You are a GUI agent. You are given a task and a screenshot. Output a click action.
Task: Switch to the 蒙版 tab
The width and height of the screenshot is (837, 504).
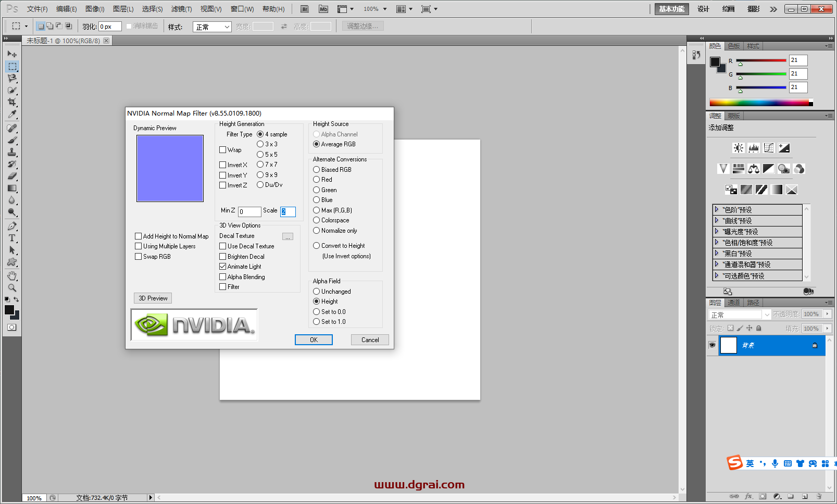pyautogui.click(x=733, y=116)
